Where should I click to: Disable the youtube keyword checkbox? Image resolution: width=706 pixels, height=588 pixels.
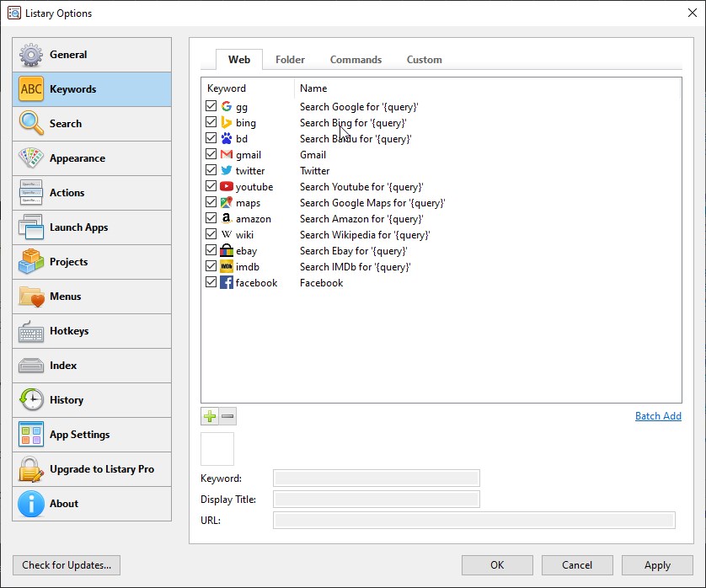tap(211, 186)
